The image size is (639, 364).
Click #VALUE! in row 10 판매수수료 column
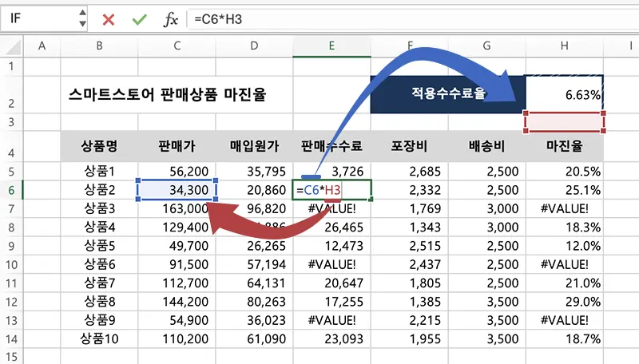click(x=331, y=265)
